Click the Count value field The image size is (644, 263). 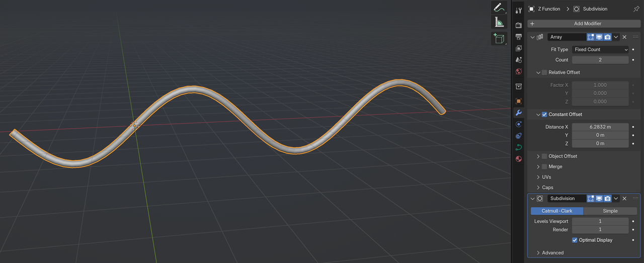(600, 60)
